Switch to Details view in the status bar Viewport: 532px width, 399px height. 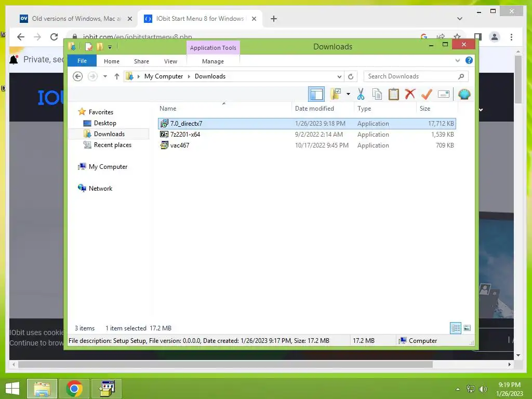point(455,328)
